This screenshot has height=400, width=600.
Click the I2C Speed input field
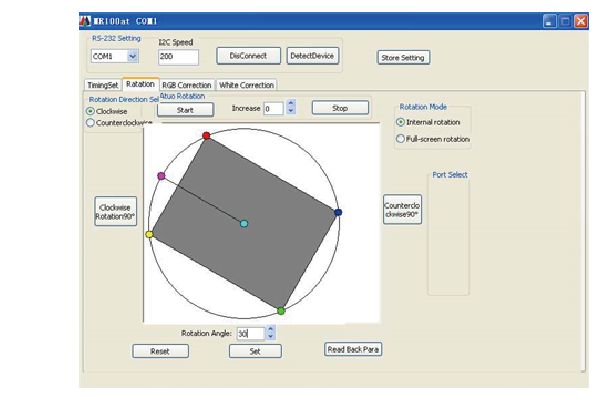178,57
